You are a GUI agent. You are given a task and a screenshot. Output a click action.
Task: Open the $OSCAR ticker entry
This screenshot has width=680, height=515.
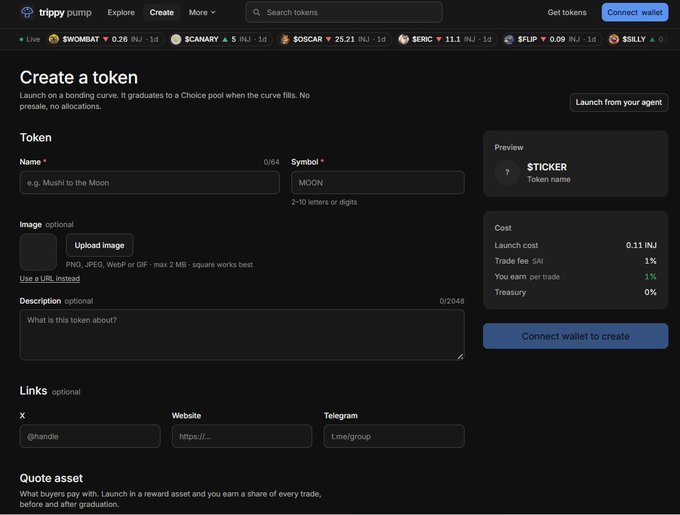pos(333,39)
